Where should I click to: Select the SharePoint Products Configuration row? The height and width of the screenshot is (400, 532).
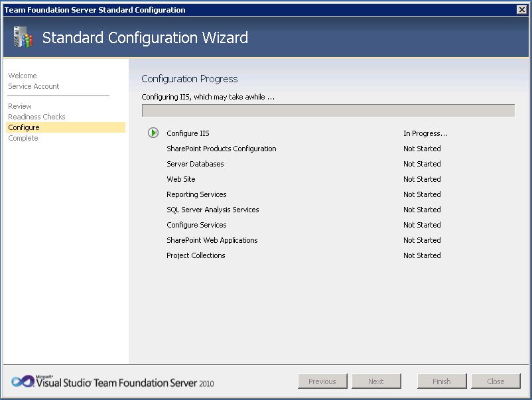pyautogui.click(x=222, y=149)
